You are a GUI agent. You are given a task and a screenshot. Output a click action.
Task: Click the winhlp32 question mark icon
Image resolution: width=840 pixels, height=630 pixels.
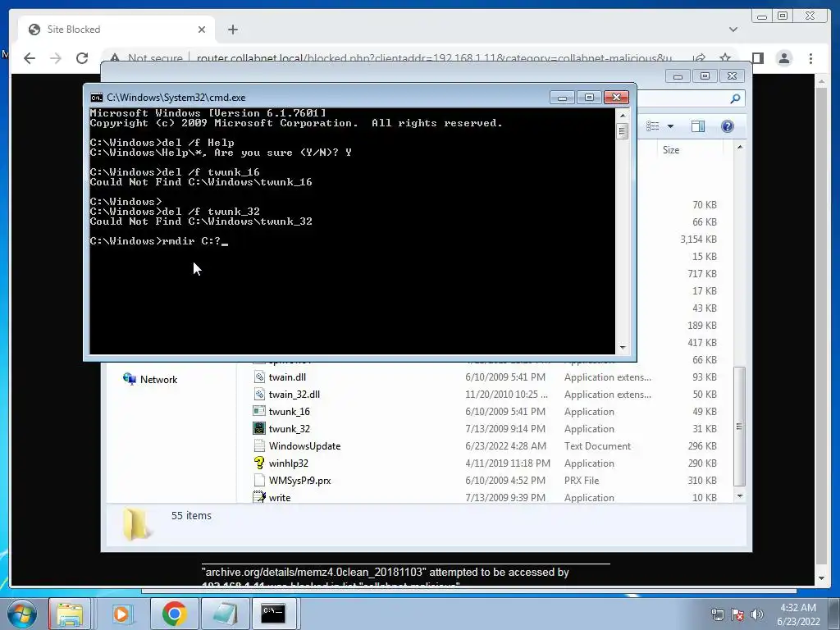(x=259, y=463)
